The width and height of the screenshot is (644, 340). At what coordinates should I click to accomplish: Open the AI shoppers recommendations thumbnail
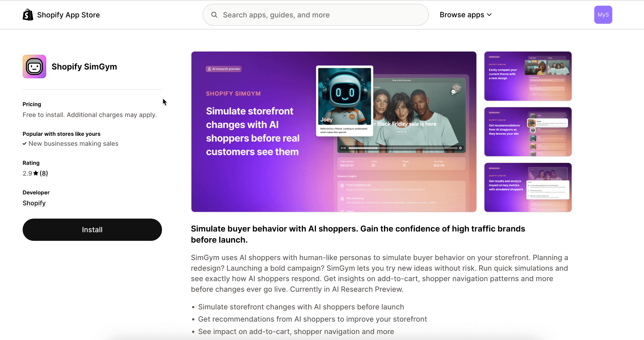click(x=528, y=132)
